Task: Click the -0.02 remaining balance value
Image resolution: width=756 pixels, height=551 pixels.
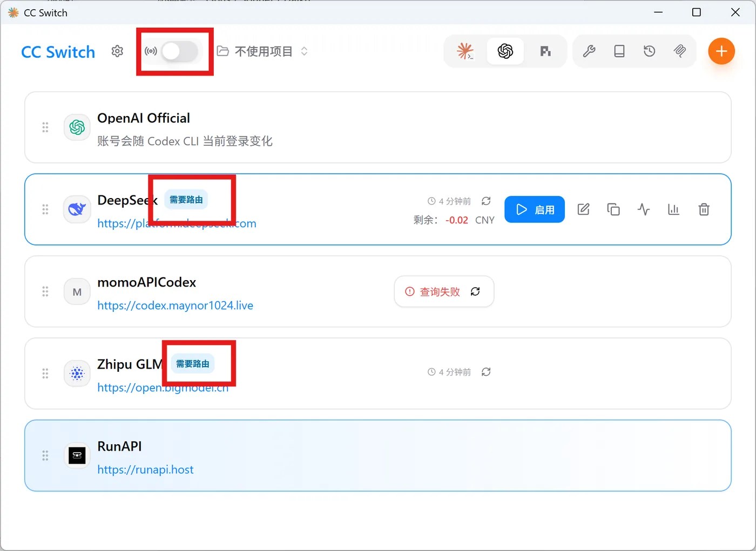Action: (x=457, y=220)
